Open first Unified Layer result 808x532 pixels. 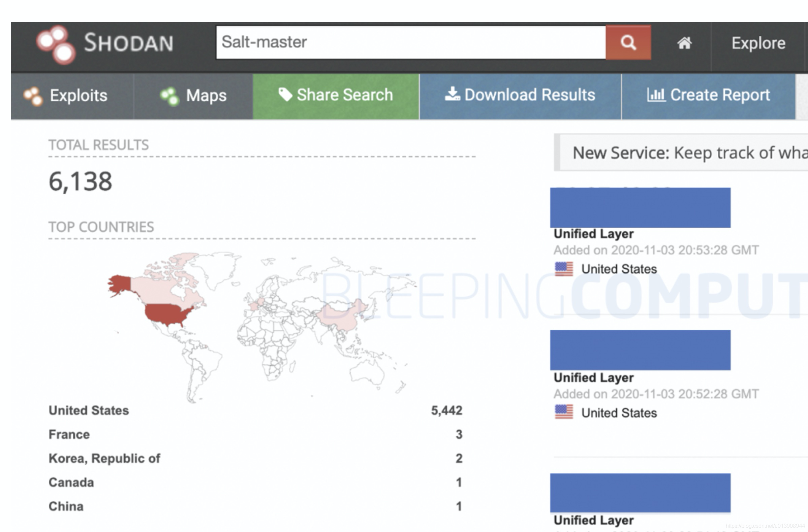(x=593, y=234)
